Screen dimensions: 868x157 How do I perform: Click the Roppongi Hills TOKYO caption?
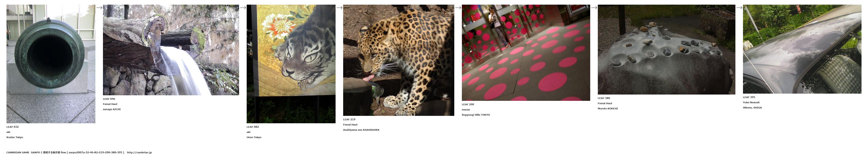click(x=476, y=115)
